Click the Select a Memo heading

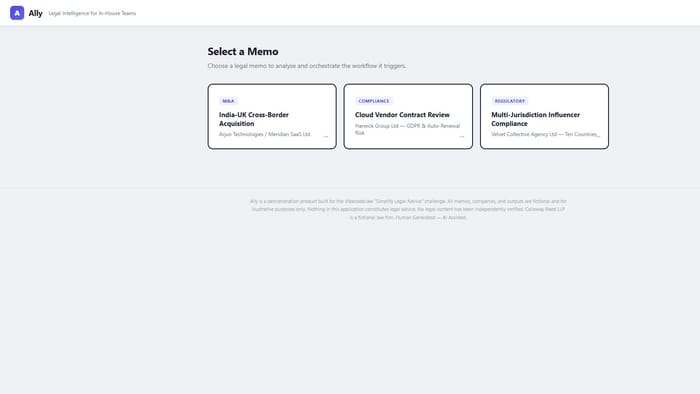coord(243,51)
